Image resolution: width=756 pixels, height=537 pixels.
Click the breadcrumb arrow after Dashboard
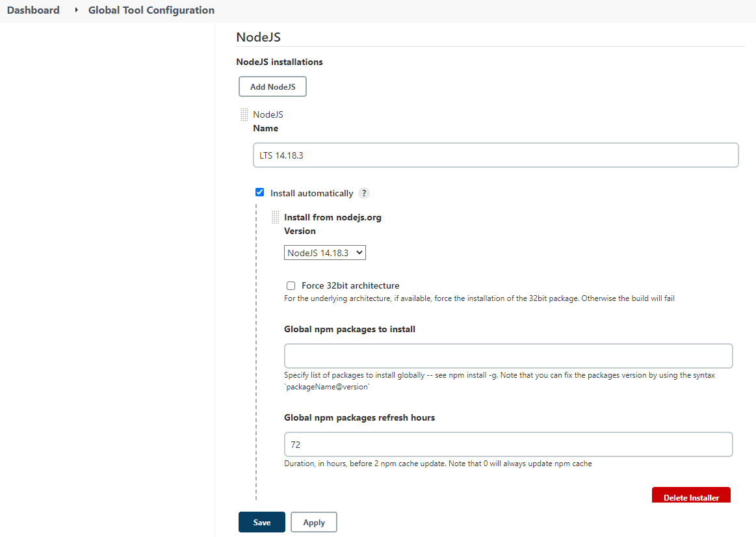(x=75, y=10)
